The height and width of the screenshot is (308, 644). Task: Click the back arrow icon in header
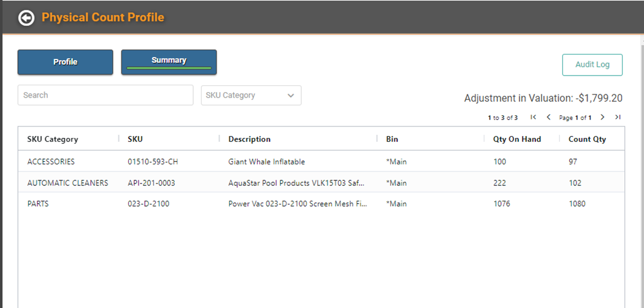point(26,18)
